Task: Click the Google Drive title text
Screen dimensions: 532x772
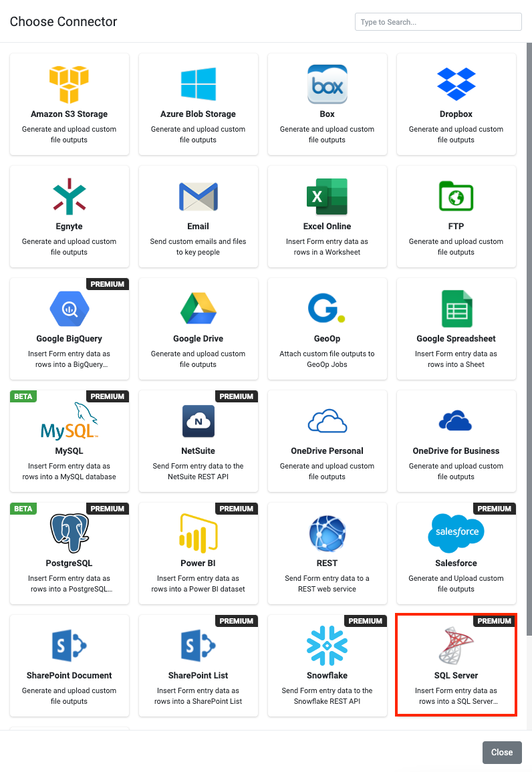Action: pyautogui.click(x=198, y=338)
